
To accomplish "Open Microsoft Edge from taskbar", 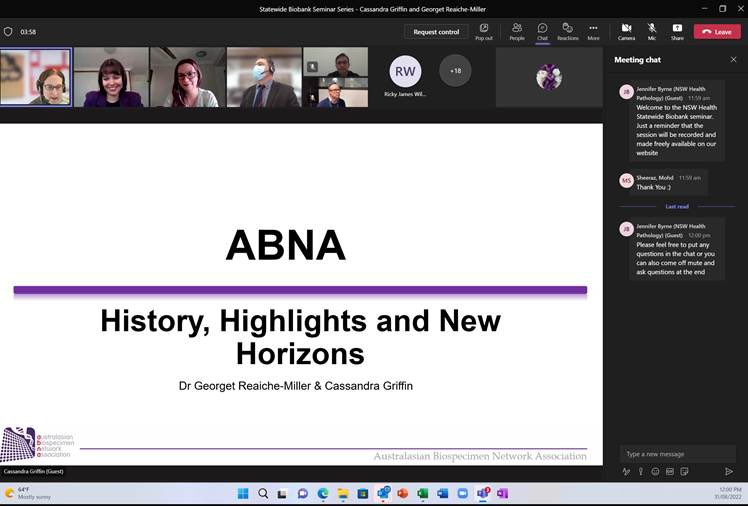I will (323, 493).
